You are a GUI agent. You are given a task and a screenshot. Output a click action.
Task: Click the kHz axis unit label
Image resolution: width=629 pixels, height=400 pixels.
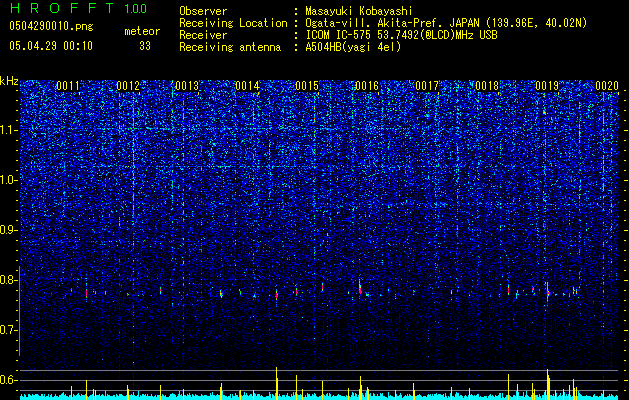coord(9,81)
